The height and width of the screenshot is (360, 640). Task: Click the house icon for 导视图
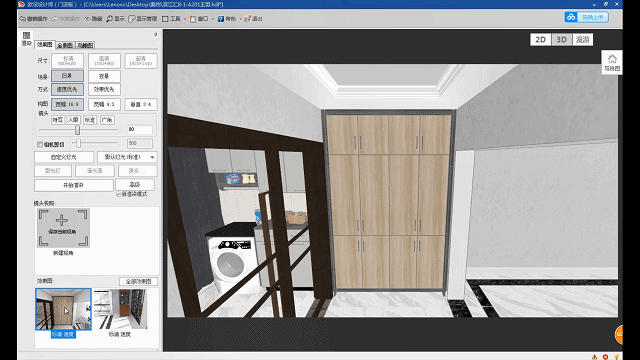[612, 59]
